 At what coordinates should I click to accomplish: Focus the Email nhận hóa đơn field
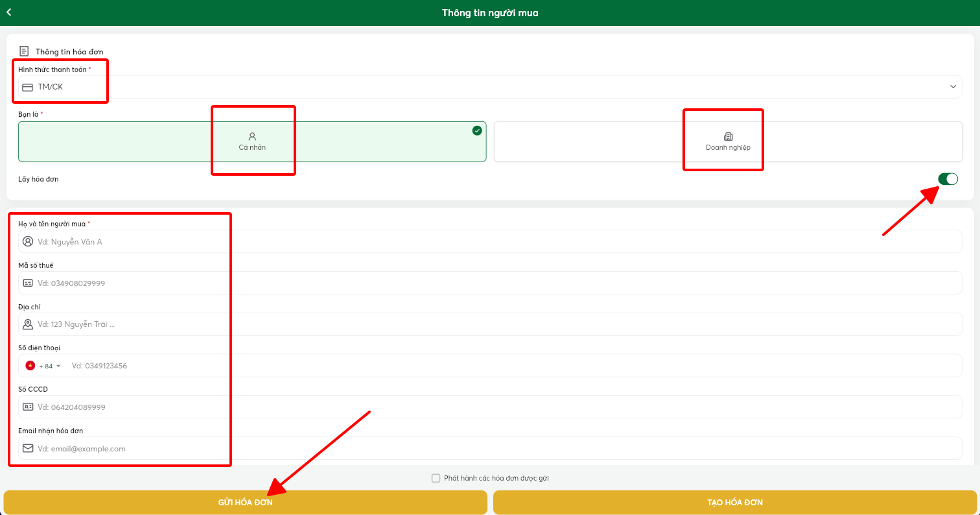(x=490, y=448)
